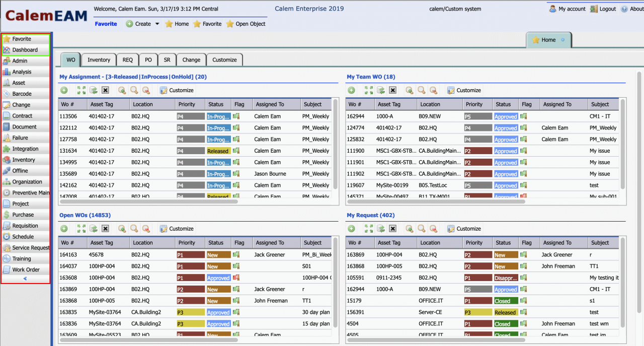644x346 pixels.
Task: Click the vertical scrollbar in My Assignment table
Action: pos(336,143)
